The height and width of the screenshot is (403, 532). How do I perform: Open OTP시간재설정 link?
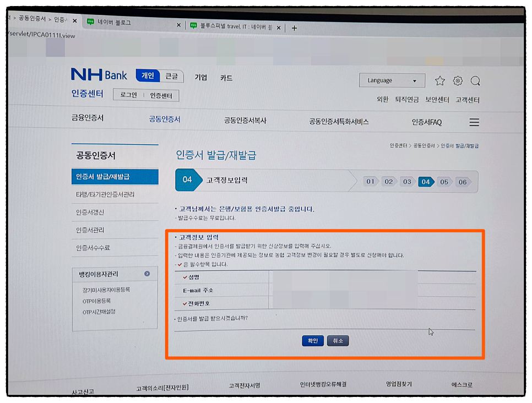pos(99,312)
